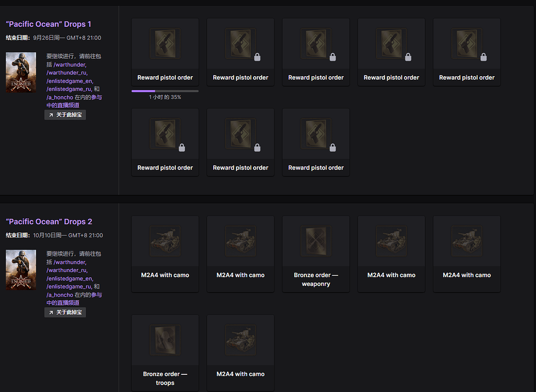Image resolution: width=536 pixels, height=392 pixels.
Task: Click the "1 小时 的 35%" progress text
Action: click(x=165, y=97)
